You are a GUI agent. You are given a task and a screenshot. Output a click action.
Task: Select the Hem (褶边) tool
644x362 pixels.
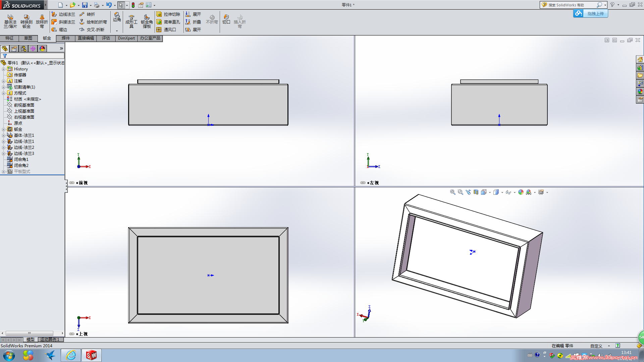(x=59, y=29)
